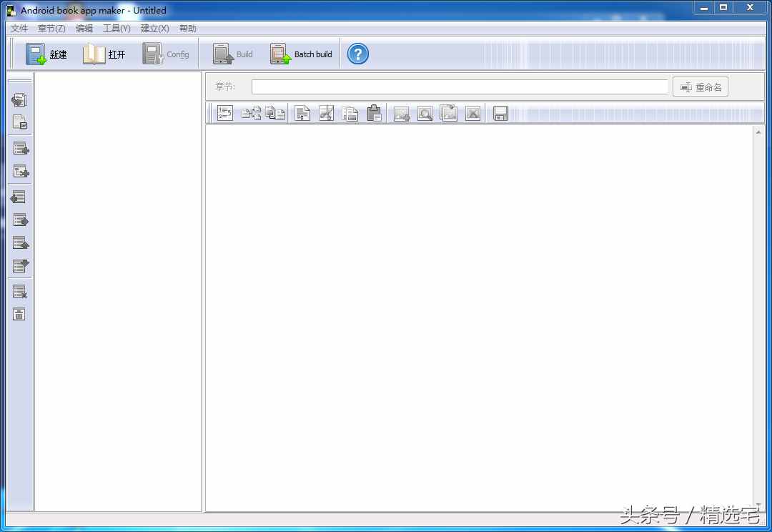Click the move chapter left icon

click(19, 197)
